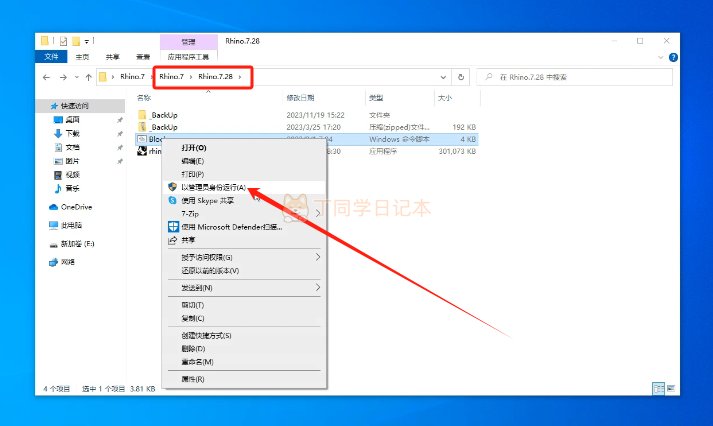The height and width of the screenshot is (426, 713).
Task: Open the quick access toolbar customize dropdown
Action: pos(86,42)
